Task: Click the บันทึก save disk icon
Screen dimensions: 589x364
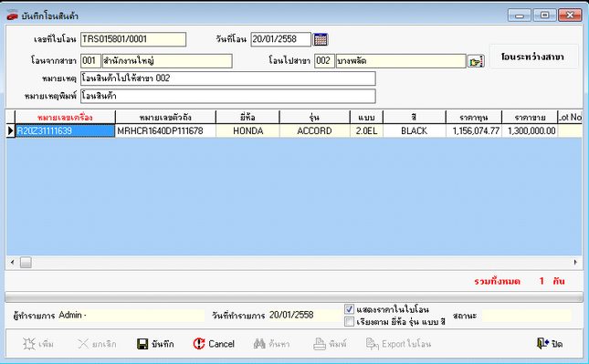Action: point(142,344)
